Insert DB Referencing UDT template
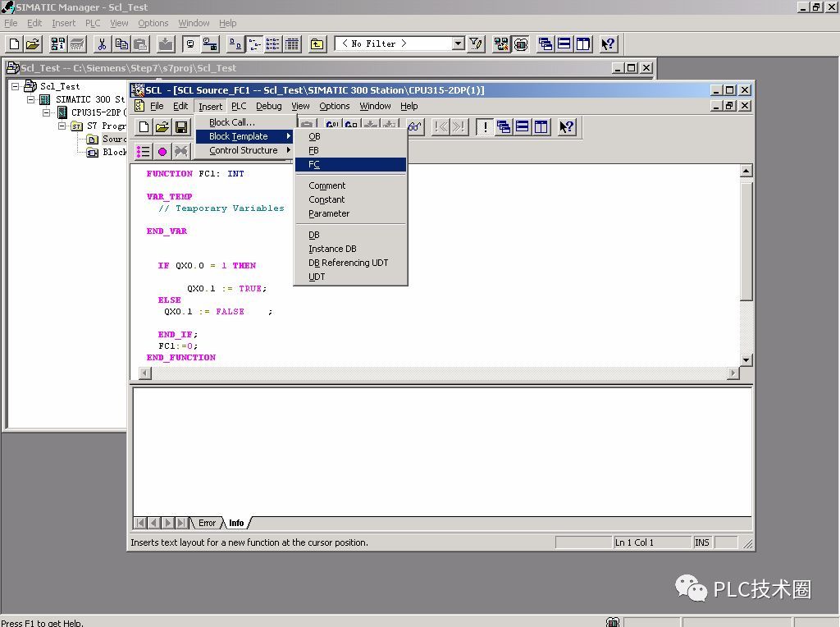This screenshot has width=840, height=627. (x=350, y=263)
